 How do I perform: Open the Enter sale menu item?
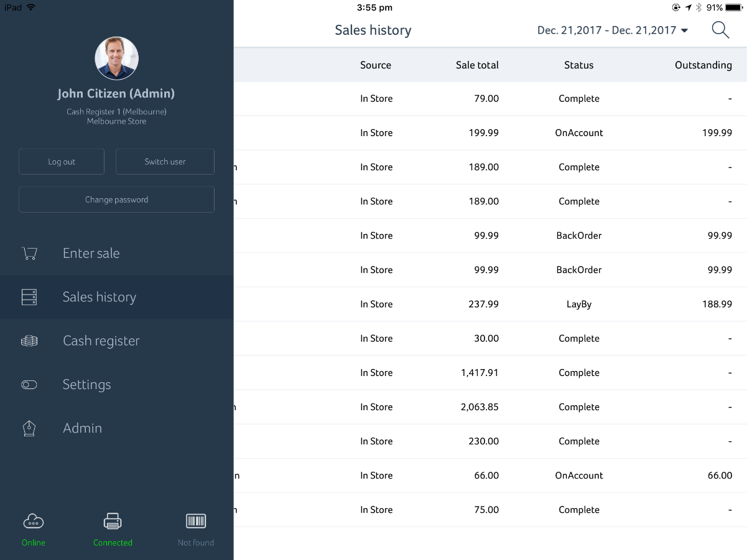point(117,253)
